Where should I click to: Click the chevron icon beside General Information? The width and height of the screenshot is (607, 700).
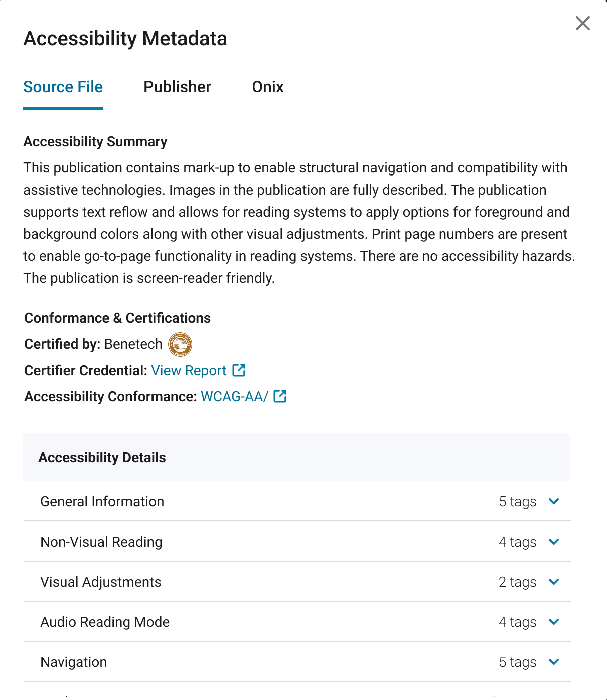(554, 501)
